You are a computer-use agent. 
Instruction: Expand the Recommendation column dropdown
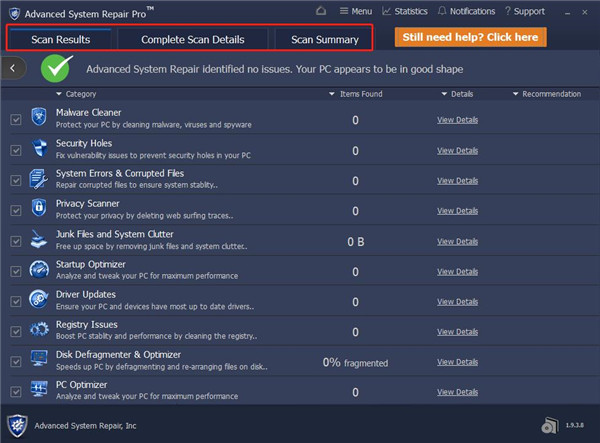click(x=546, y=94)
